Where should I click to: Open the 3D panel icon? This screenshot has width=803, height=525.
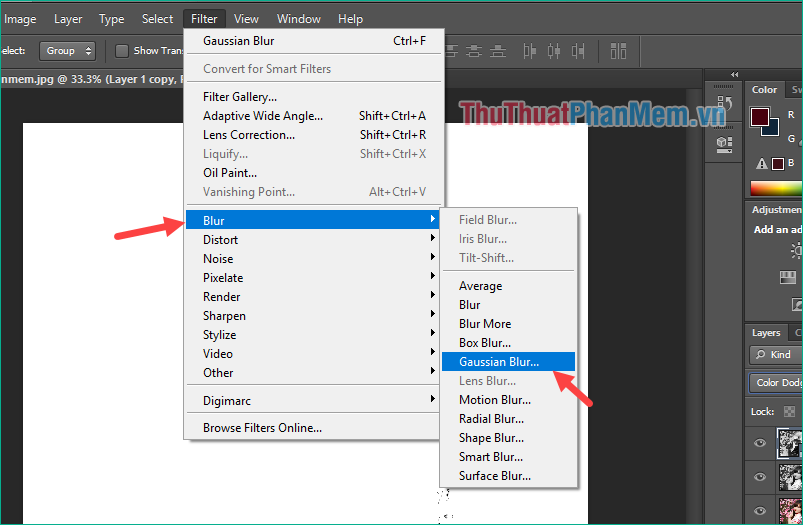[x=724, y=144]
